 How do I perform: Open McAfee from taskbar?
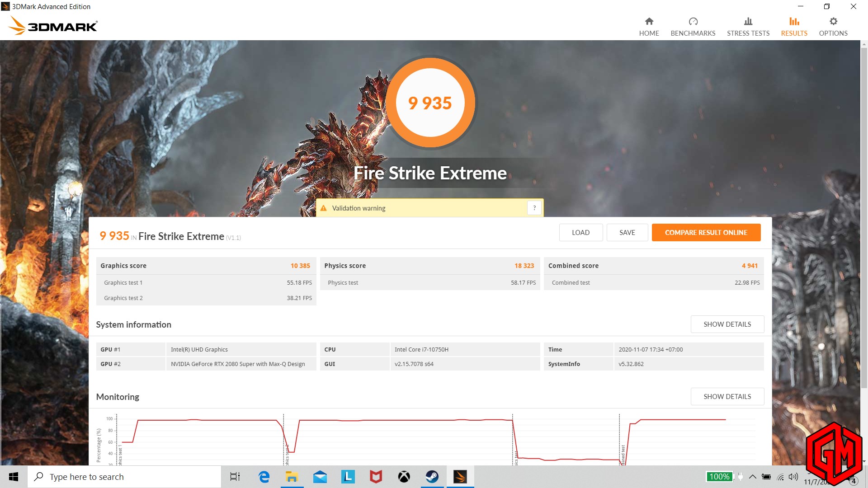pos(376,477)
